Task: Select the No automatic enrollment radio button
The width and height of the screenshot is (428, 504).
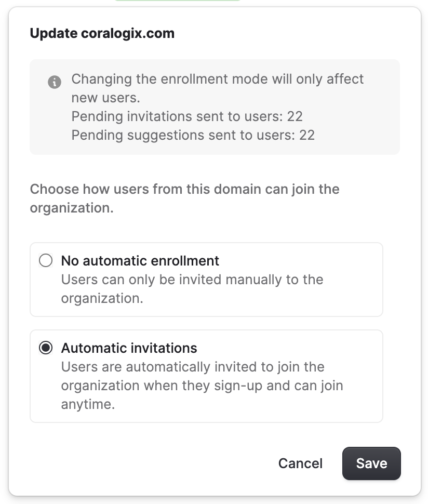Action: click(45, 261)
